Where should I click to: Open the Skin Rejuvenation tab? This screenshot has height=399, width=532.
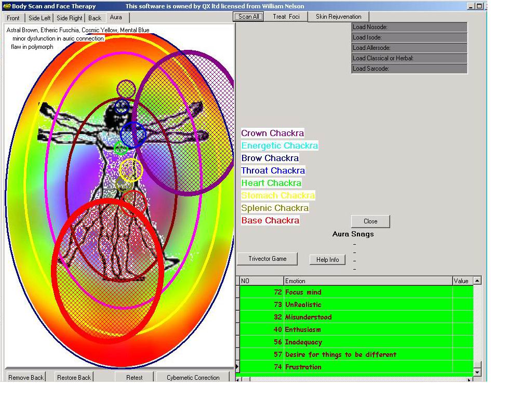click(338, 16)
